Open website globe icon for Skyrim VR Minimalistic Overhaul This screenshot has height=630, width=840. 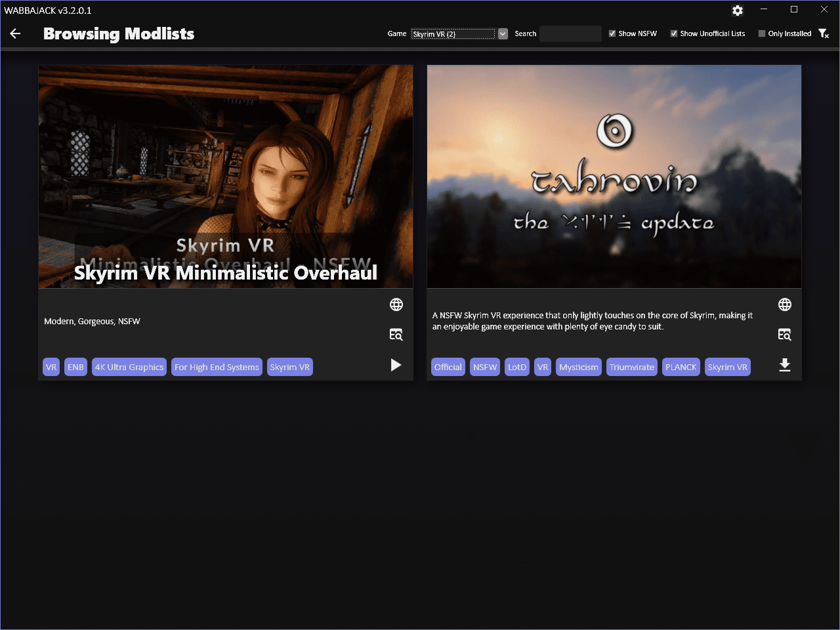point(396,304)
